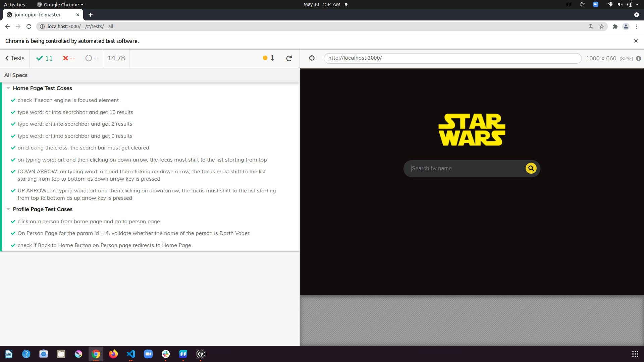644x362 pixels.
Task: Bookmark page with star icon
Action: pyautogui.click(x=602, y=26)
